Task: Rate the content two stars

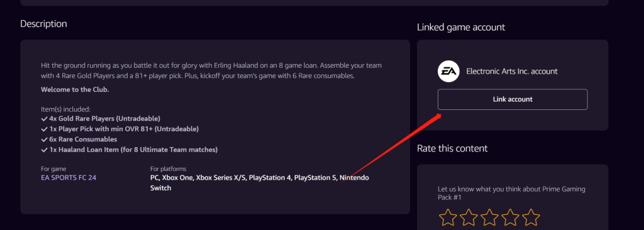Action: click(469, 217)
